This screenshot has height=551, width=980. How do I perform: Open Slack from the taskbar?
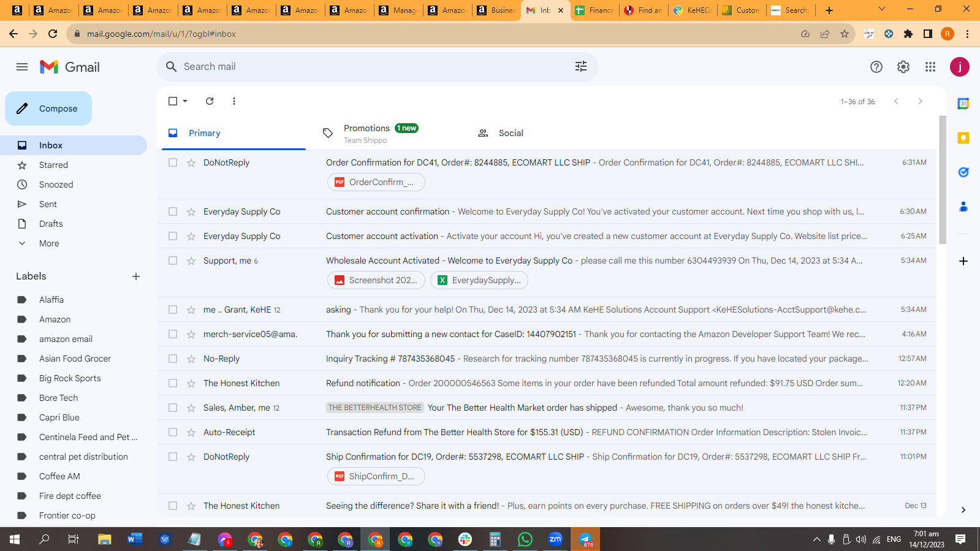(465, 539)
